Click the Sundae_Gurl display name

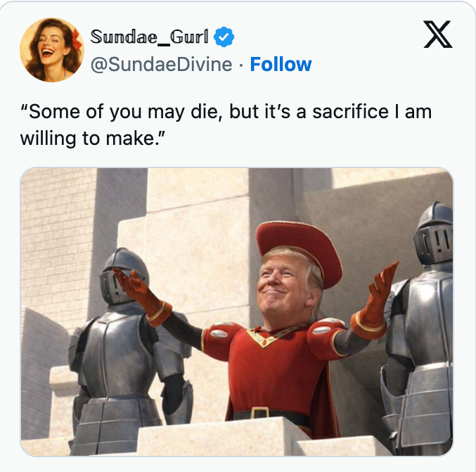click(x=151, y=37)
